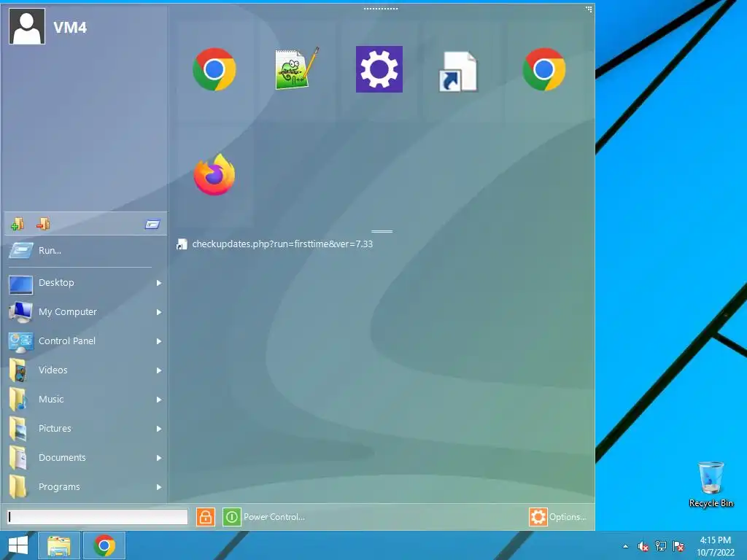Click the VM4 user avatar picture
The image size is (747, 560).
click(27, 27)
